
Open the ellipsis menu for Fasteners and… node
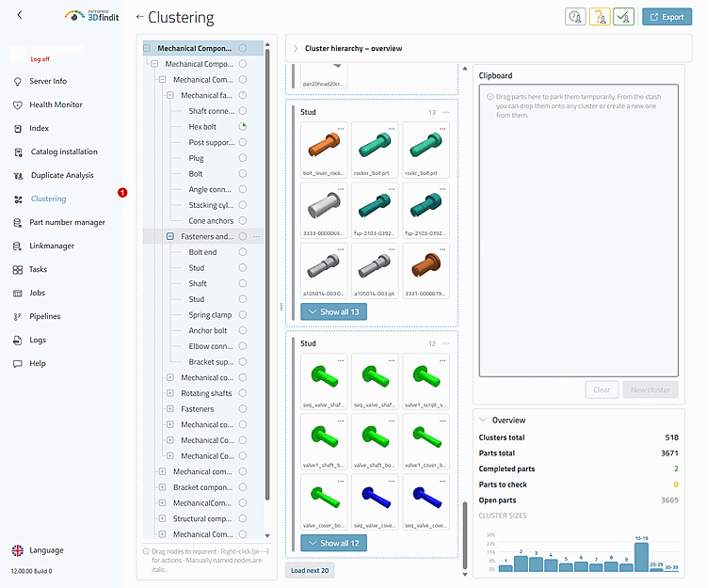coord(257,236)
